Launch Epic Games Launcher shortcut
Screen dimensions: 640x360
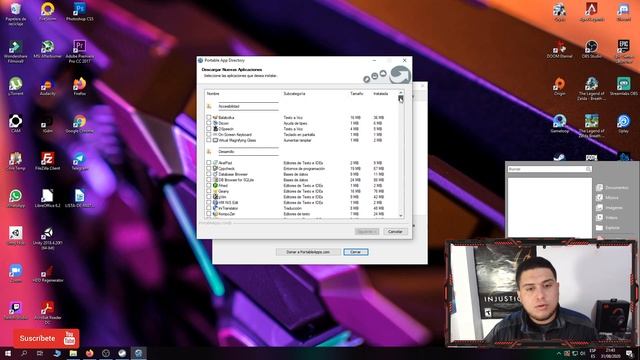(x=623, y=51)
